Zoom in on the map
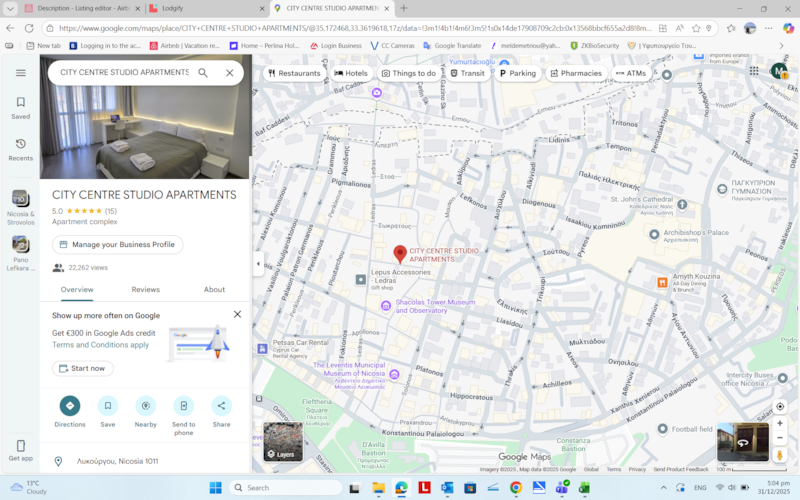 [x=780, y=423]
